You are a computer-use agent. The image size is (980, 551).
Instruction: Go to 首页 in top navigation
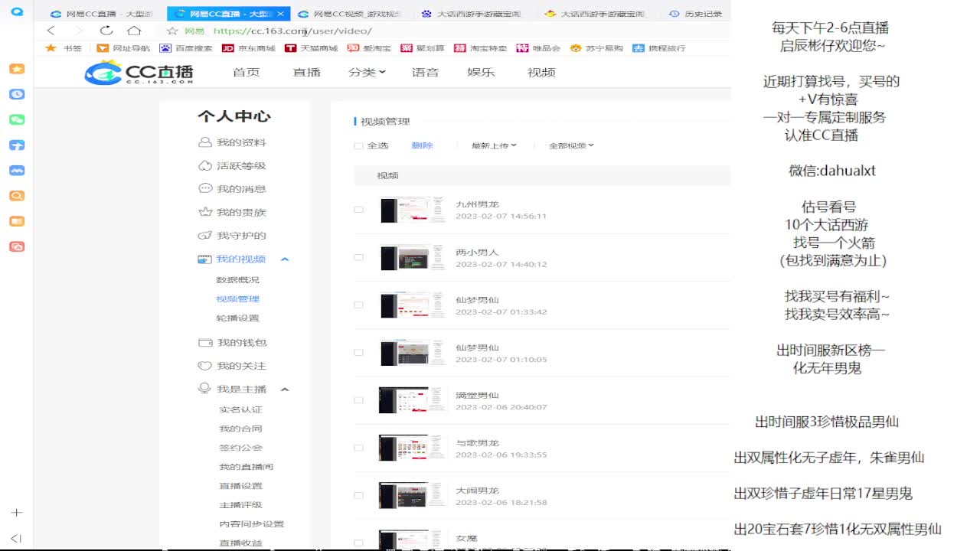point(246,72)
